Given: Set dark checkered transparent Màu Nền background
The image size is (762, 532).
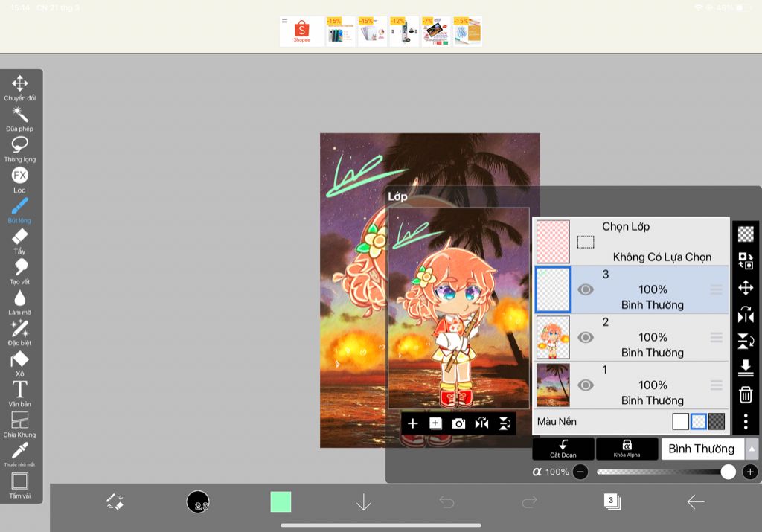Looking at the screenshot, I should [717, 421].
